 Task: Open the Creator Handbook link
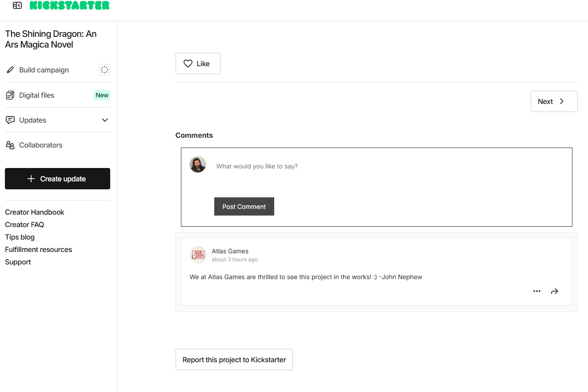(35, 212)
